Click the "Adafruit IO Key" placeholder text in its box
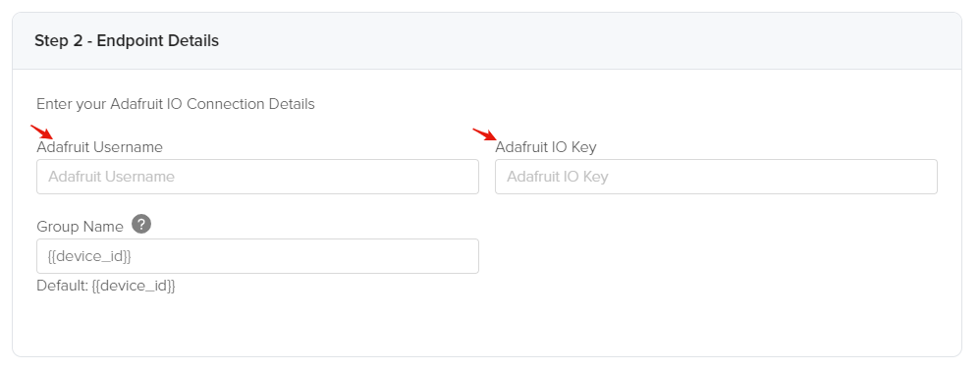 tap(558, 177)
